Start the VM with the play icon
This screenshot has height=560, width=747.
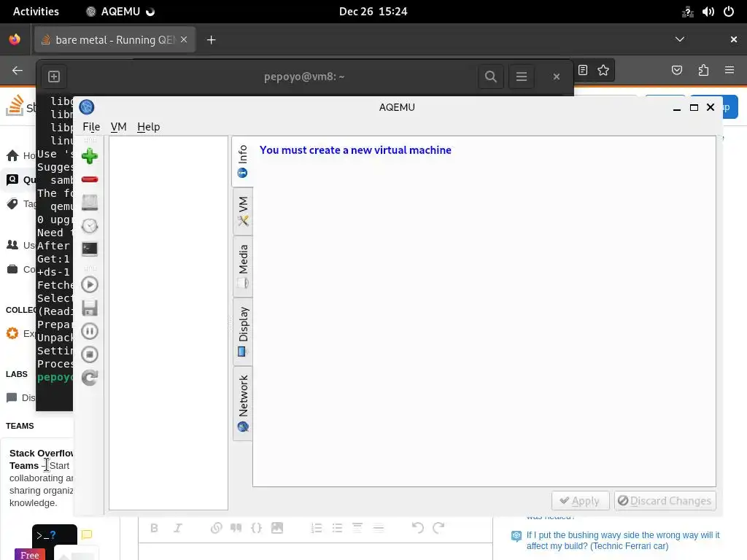coord(90,285)
